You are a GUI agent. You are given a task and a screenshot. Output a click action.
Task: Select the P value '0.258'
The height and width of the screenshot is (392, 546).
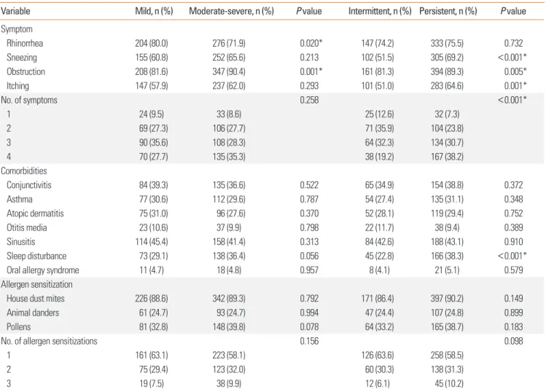[x=309, y=100]
